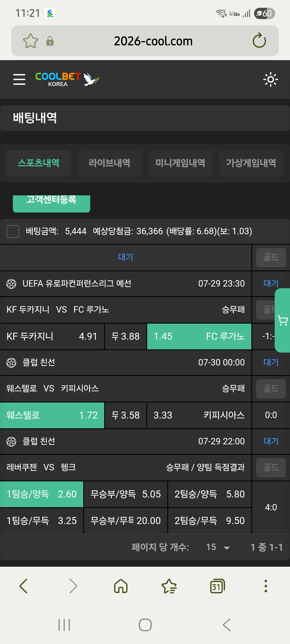
Task: Open the green shopping cart panel
Action: click(x=282, y=320)
